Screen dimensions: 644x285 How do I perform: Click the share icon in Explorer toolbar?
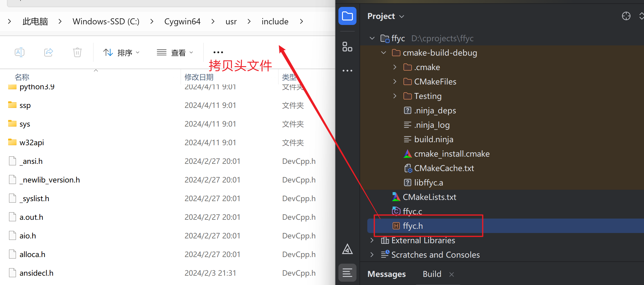coord(48,52)
